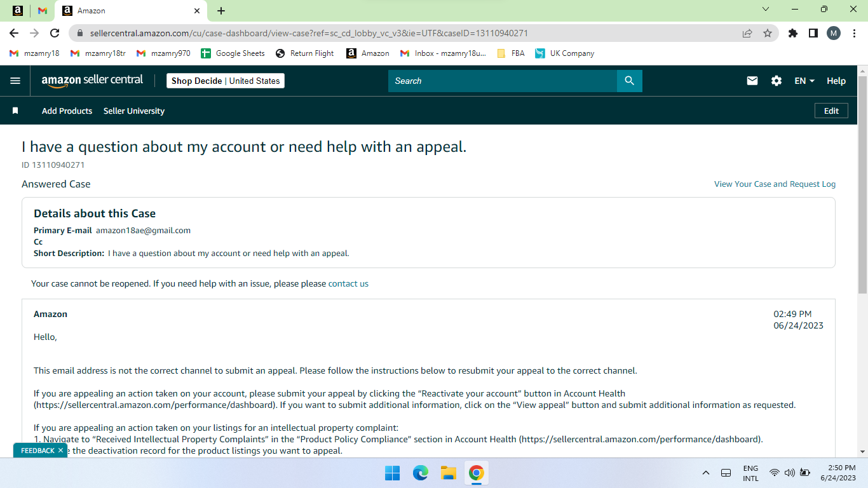The width and height of the screenshot is (868, 488).
Task: Open the Return Flight bookmark
Action: point(304,53)
